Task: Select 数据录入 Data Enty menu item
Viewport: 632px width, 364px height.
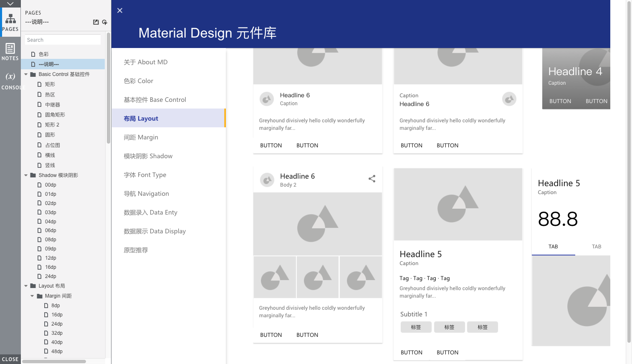Action: pos(169,212)
